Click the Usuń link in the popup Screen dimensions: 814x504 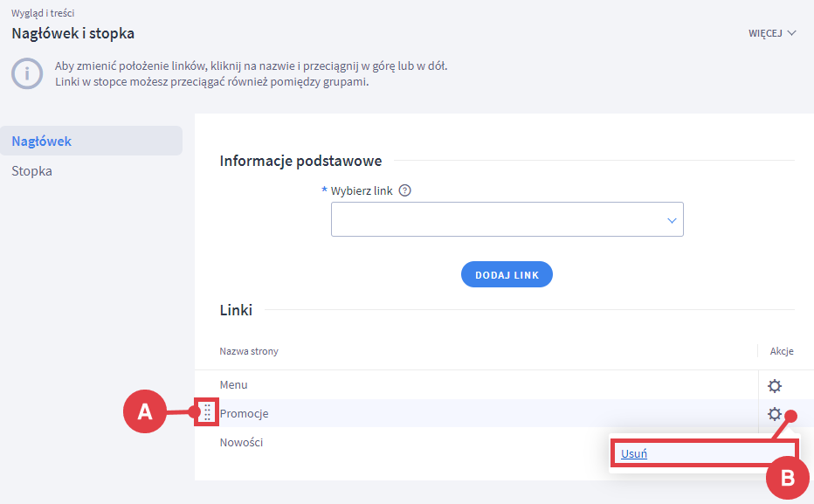(x=634, y=454)
